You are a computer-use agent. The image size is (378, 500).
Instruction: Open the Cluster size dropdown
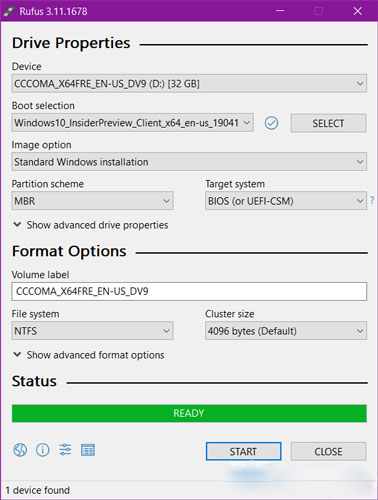(286, 331)
